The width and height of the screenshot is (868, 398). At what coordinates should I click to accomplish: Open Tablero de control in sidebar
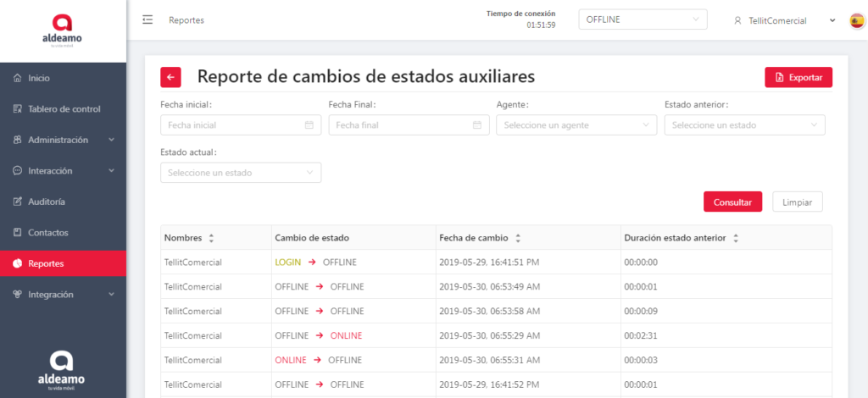pyautogui.click(x=63, y=109)
